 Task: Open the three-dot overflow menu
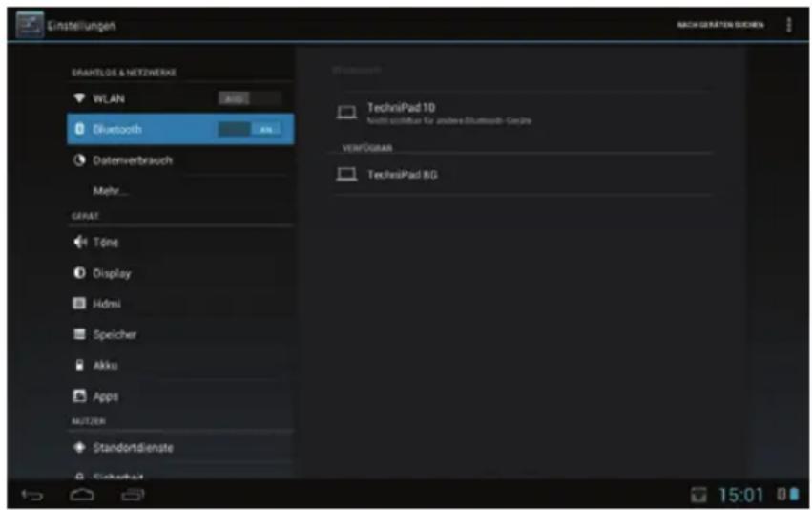pos(789,25)
